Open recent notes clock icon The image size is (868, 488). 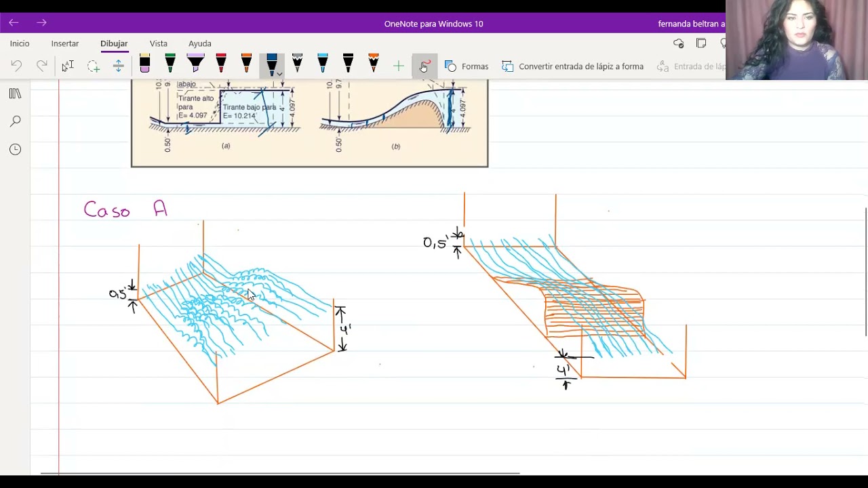pyautogui.click(x=15, y=149)
